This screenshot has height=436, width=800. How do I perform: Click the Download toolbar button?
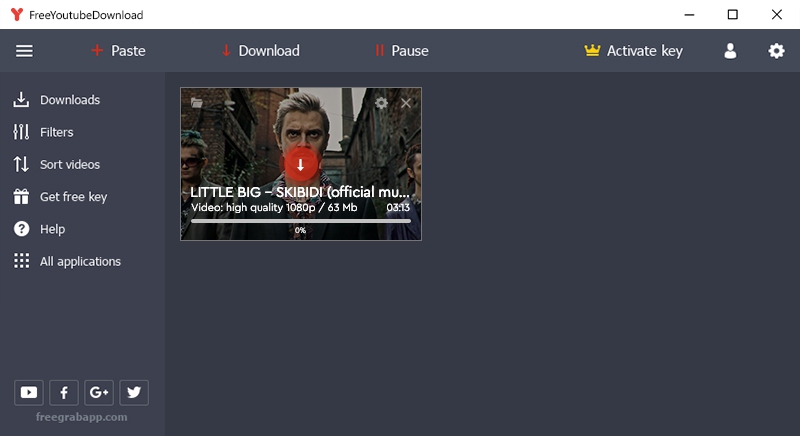tap(261, 50)
